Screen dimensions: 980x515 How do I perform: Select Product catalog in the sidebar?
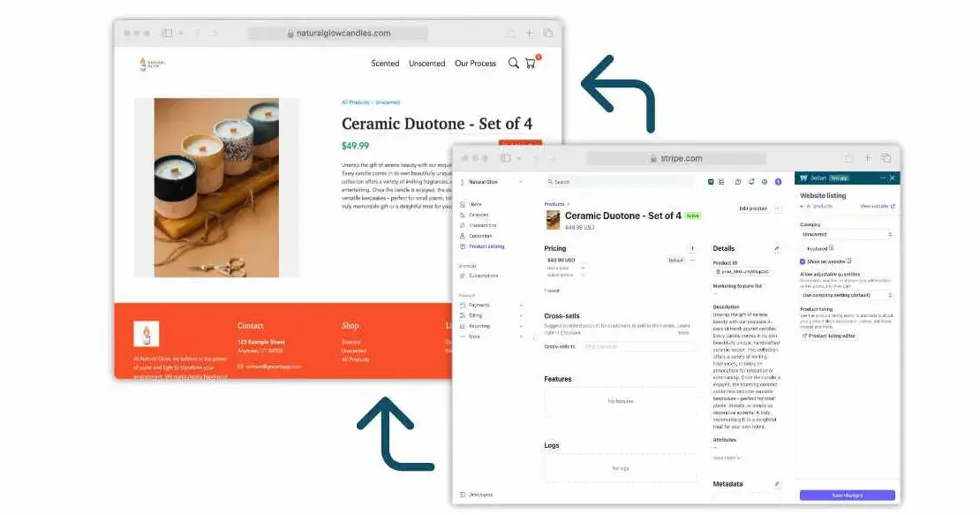click(486, 246)
